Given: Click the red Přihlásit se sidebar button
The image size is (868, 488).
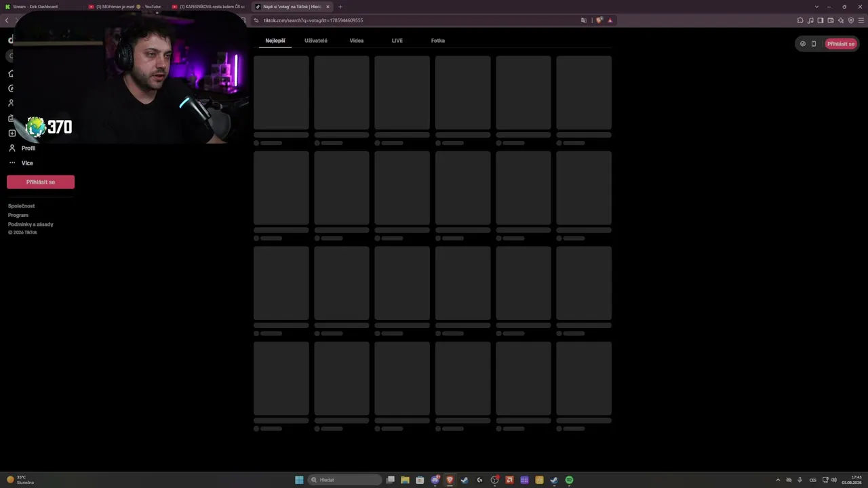Looking at the screenshot, I should click(41, 182).
